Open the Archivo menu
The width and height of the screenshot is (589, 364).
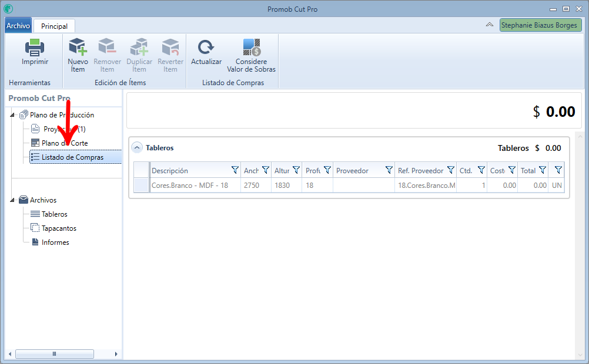coord(18,25)
